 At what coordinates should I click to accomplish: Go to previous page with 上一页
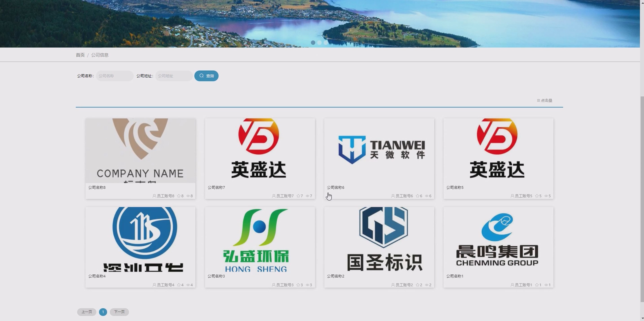[86, 312]
